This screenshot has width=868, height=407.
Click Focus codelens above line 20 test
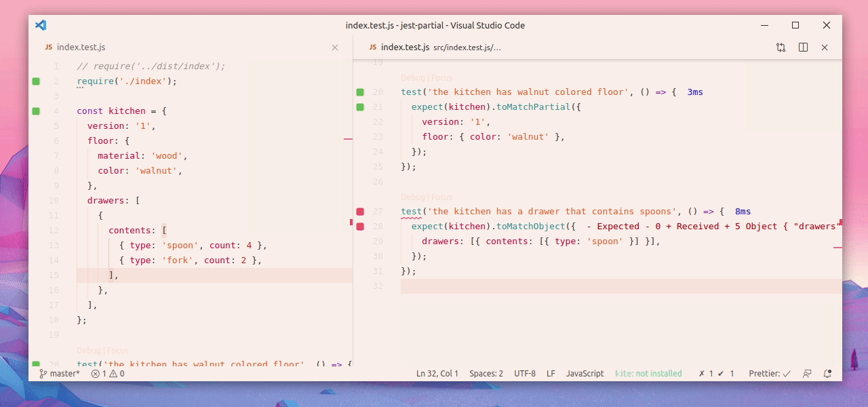(x=441, y=78)
